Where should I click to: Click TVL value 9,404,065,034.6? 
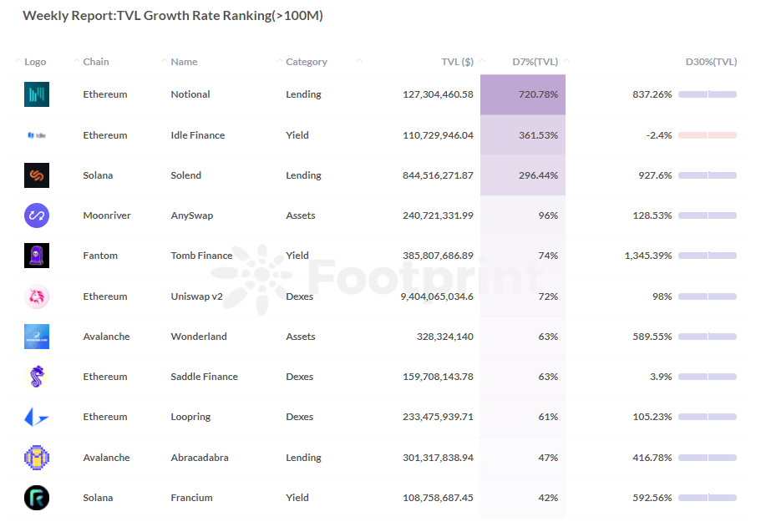click(437, 296)
